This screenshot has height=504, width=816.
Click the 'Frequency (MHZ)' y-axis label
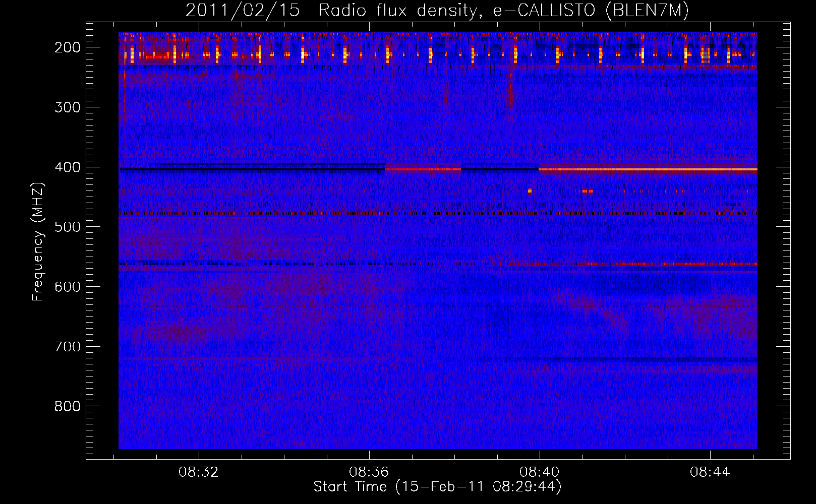(37, 241)
